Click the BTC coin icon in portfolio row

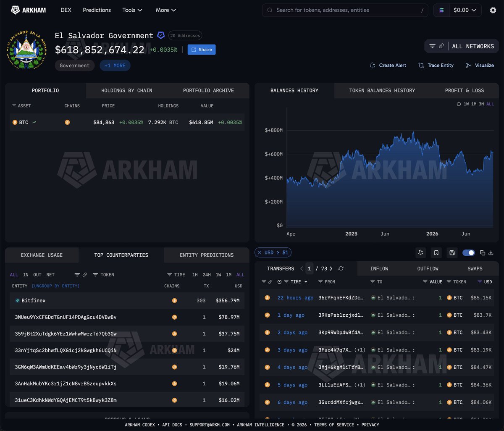(15, 122)
